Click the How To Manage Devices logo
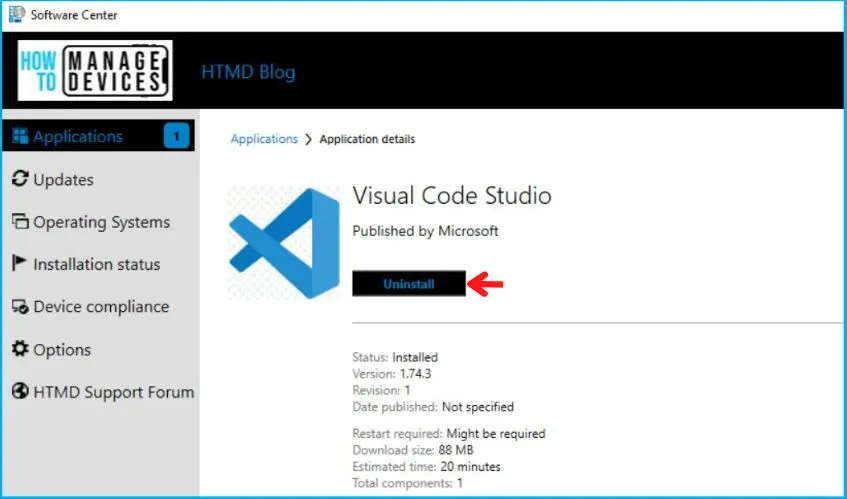Image resolution: width=847 pixels, height=499 pixels. tap(95, 70)
